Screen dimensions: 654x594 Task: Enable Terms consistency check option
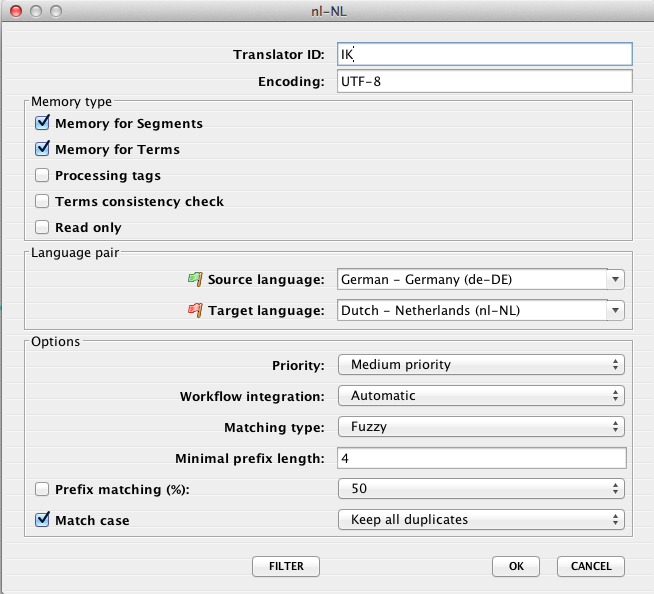click(x=42, y=202)
